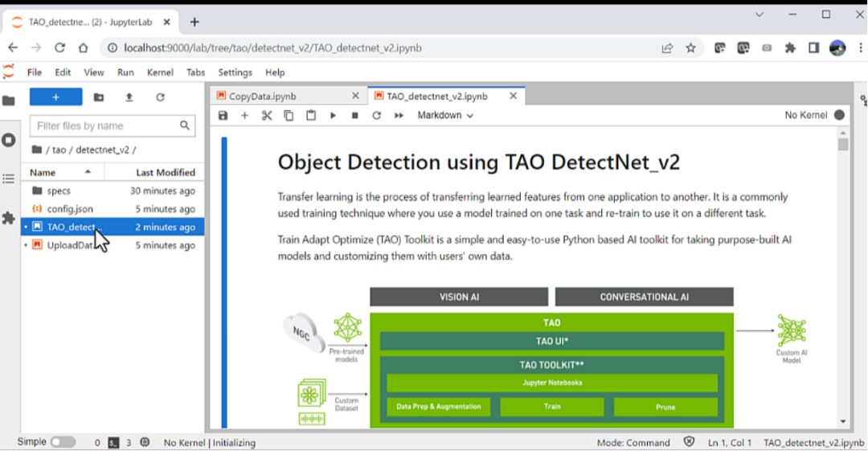Viewport: 868px width, 451px height.
Task: Bookmark this page with star icon
Action: tap(690, 48)
